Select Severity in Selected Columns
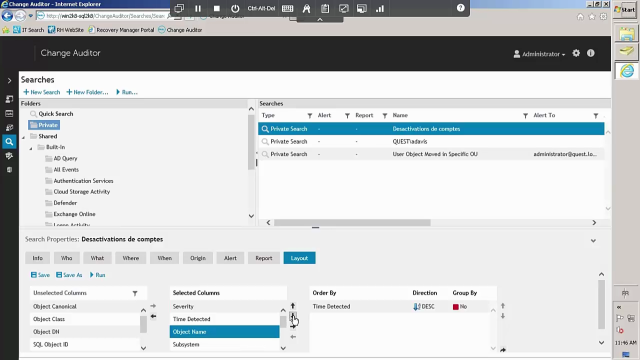This screenshot has height=360, width=640. click(x=224, y=307)
